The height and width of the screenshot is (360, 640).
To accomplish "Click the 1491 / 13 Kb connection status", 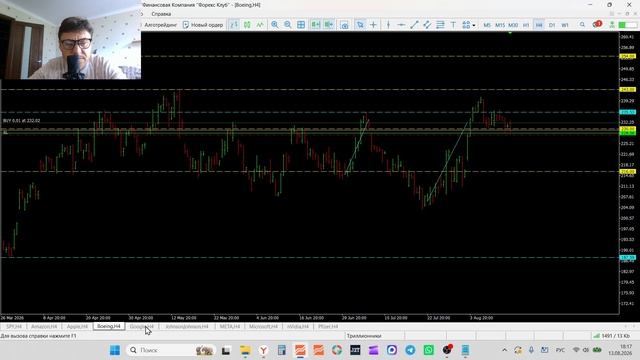I will pos(611,336).
